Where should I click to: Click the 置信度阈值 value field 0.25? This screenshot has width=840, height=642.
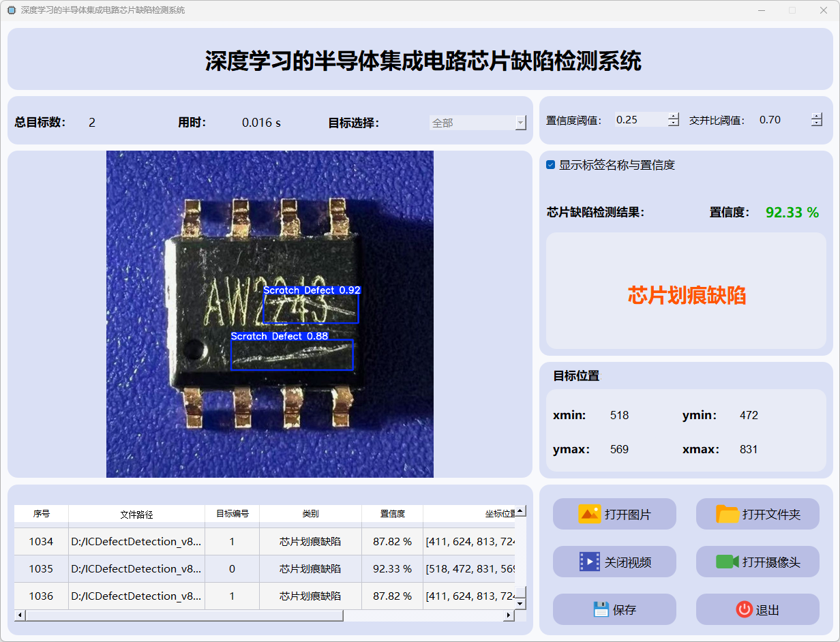[x=640, y=120]
